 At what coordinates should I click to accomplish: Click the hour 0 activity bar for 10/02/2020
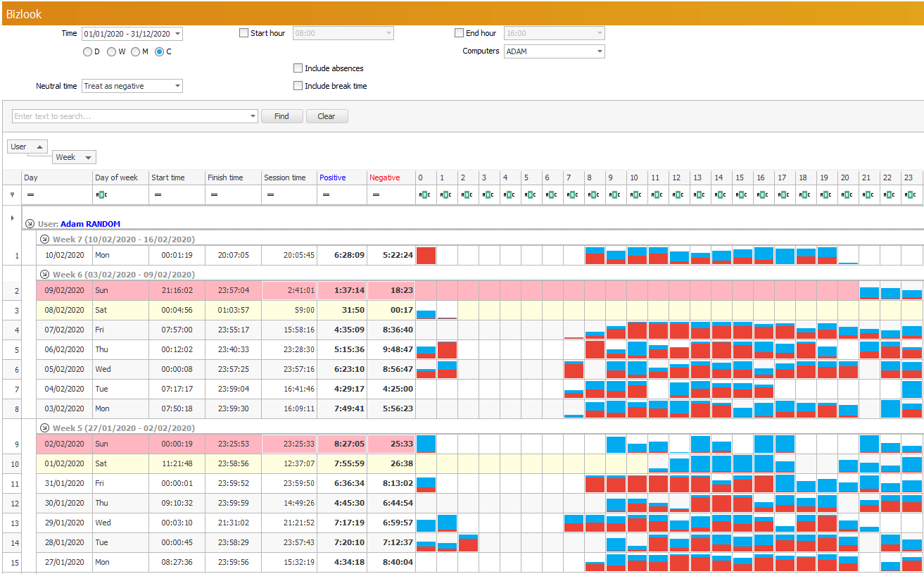[x=426, y=256]
